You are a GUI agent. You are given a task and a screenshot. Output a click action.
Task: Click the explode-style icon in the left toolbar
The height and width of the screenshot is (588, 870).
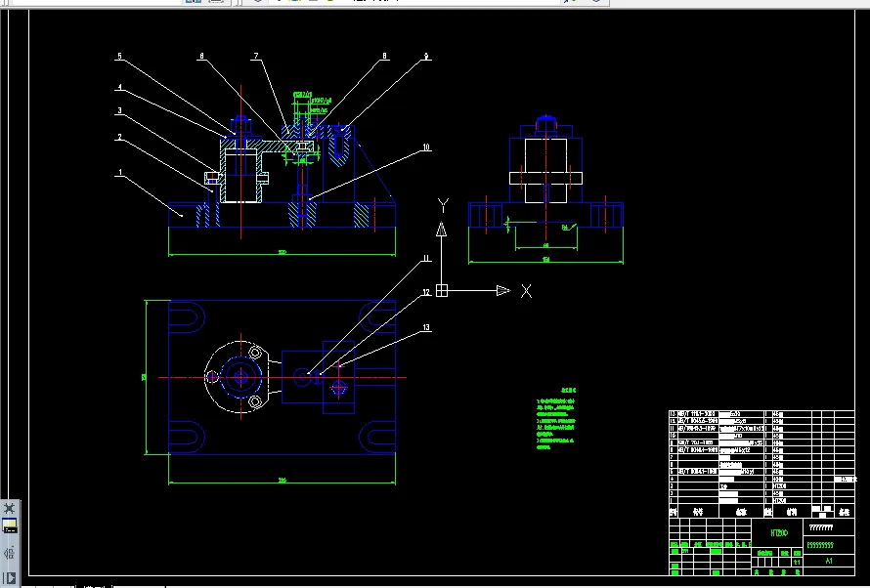pyautogui.click(x=10, y=508)
